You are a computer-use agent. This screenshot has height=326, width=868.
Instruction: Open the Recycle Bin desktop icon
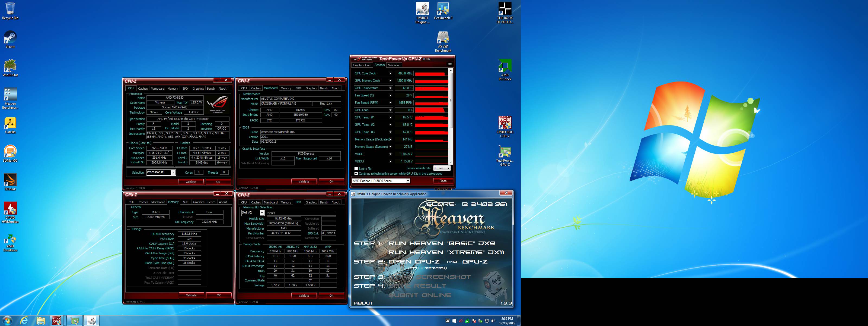coord(10,11)
